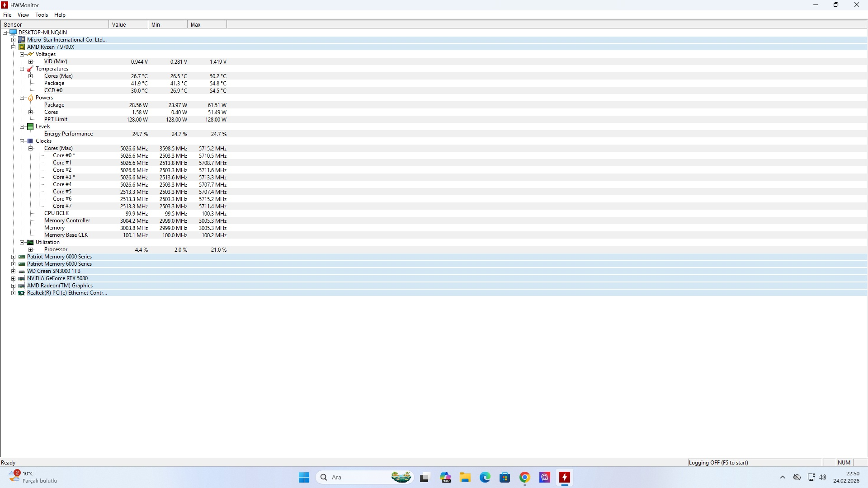Collapse the Clocks section
Viewport: 868px width, 488px height.
coord(22,141)
